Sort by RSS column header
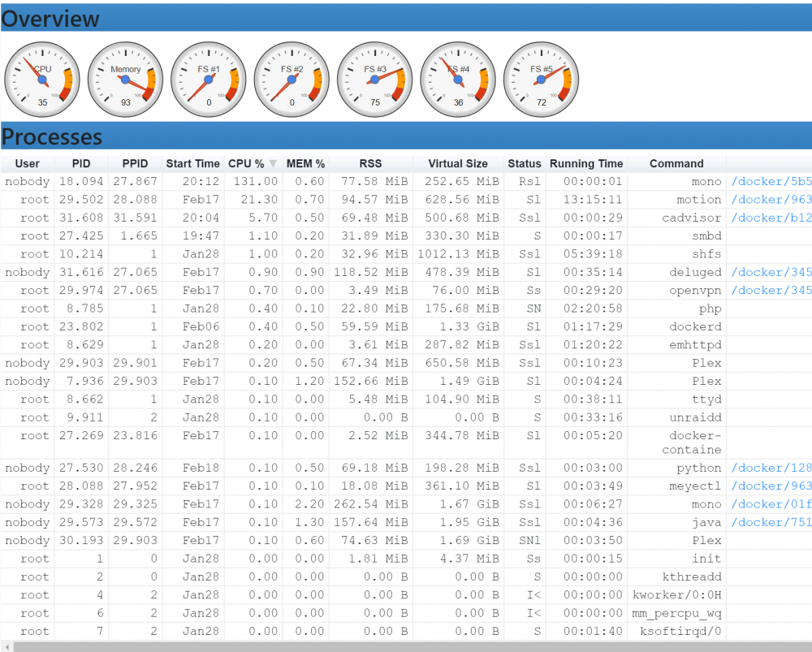The width and height of the screenshot is (812, 652). point(371,164)
